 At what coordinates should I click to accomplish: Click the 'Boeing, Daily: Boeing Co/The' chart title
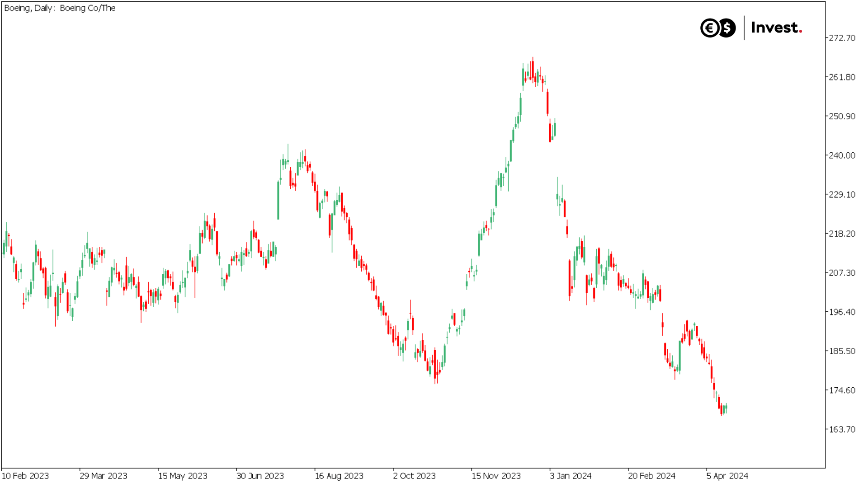coord(60,8)
